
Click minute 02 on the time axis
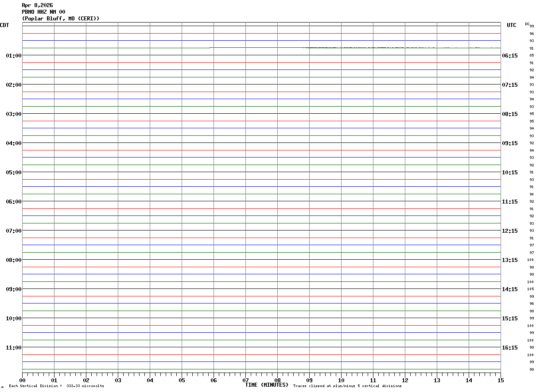[86, 380]
